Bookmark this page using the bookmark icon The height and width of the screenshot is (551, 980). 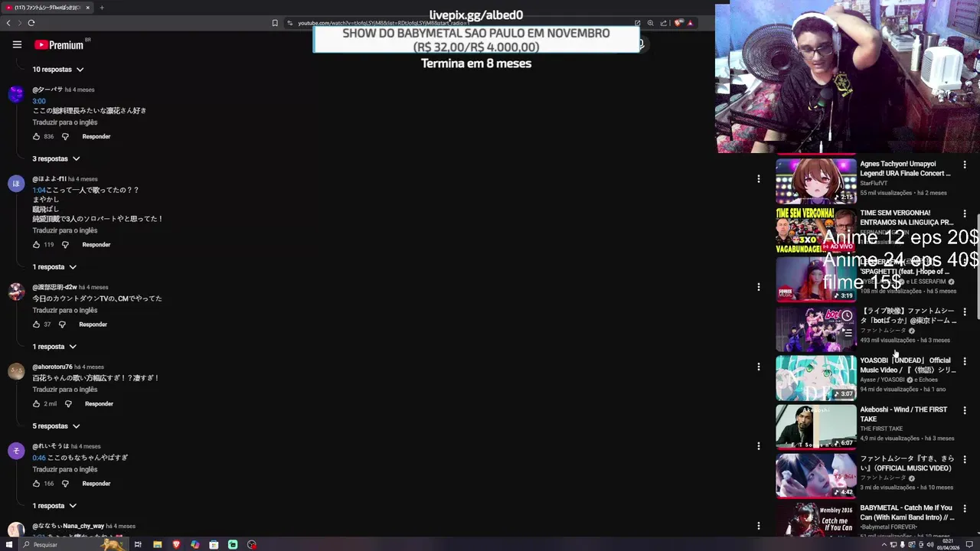[x=275, y=23]
